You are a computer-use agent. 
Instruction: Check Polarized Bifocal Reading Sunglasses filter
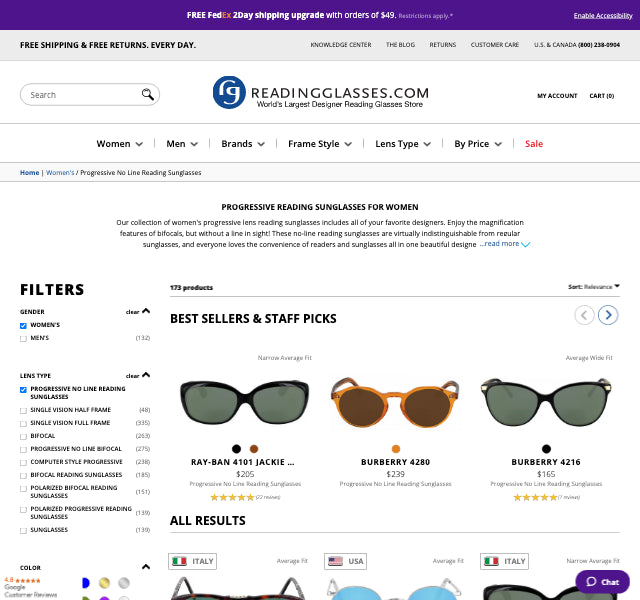tap(23, 489)
